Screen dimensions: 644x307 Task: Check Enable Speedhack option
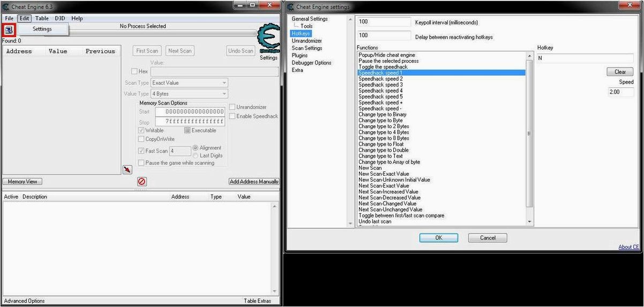(x=233, y=116)
